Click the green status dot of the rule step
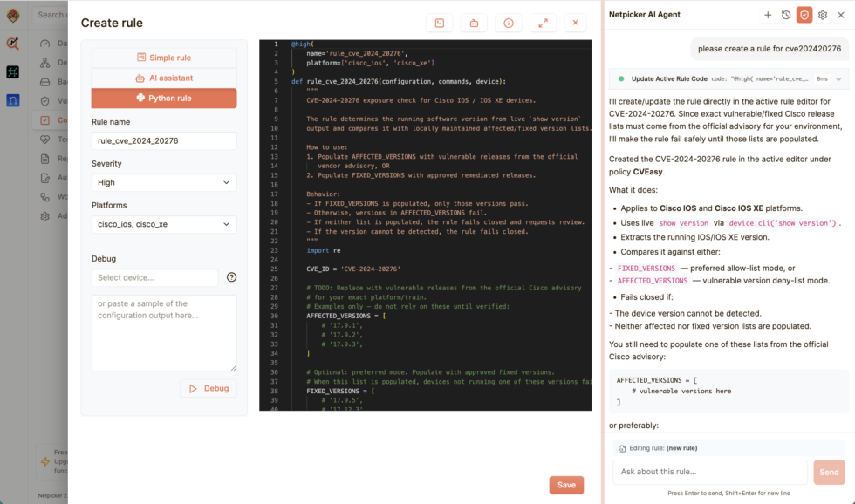The width and height of the screenshot is (855, 504). click(621, 79)
